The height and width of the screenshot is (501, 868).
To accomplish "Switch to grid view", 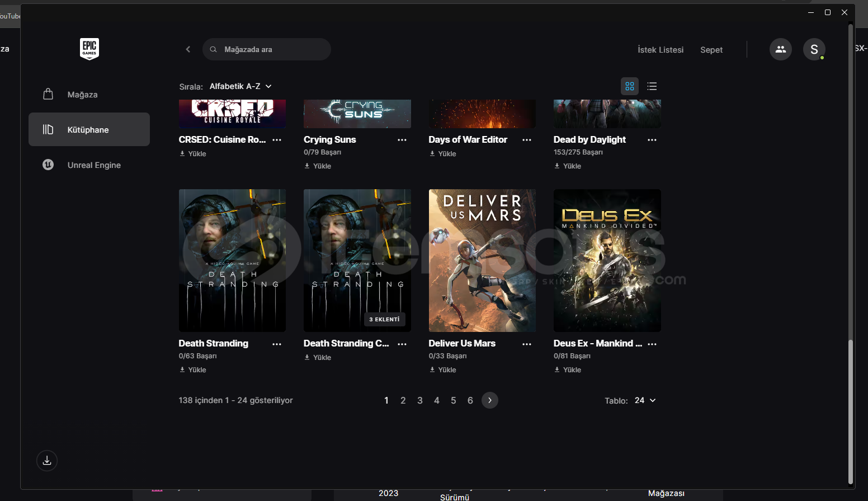I will [x=630, y=86].
